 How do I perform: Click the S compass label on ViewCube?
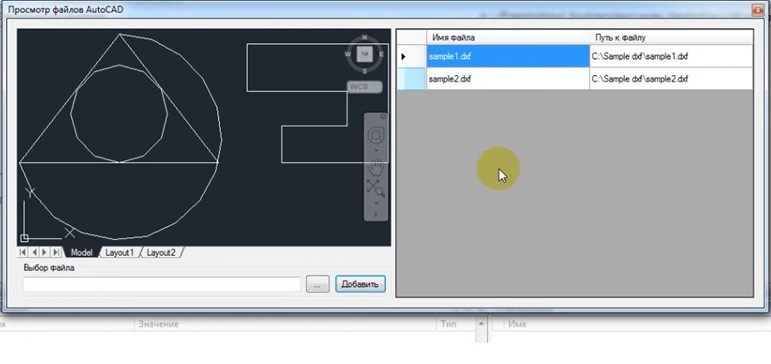364,71
